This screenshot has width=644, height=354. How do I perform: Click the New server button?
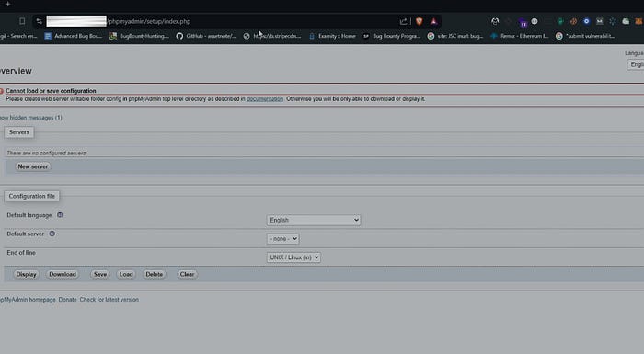33,166
